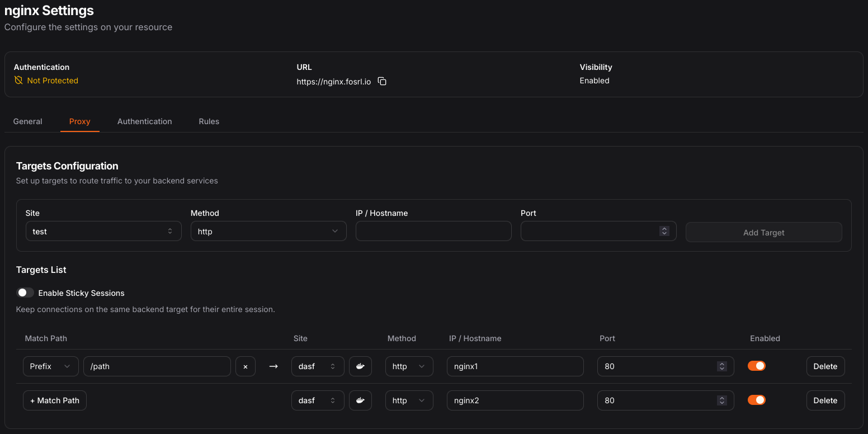Open the Site dropdown showing test
The height and width of the screenshot is (434, 868).
103,232
